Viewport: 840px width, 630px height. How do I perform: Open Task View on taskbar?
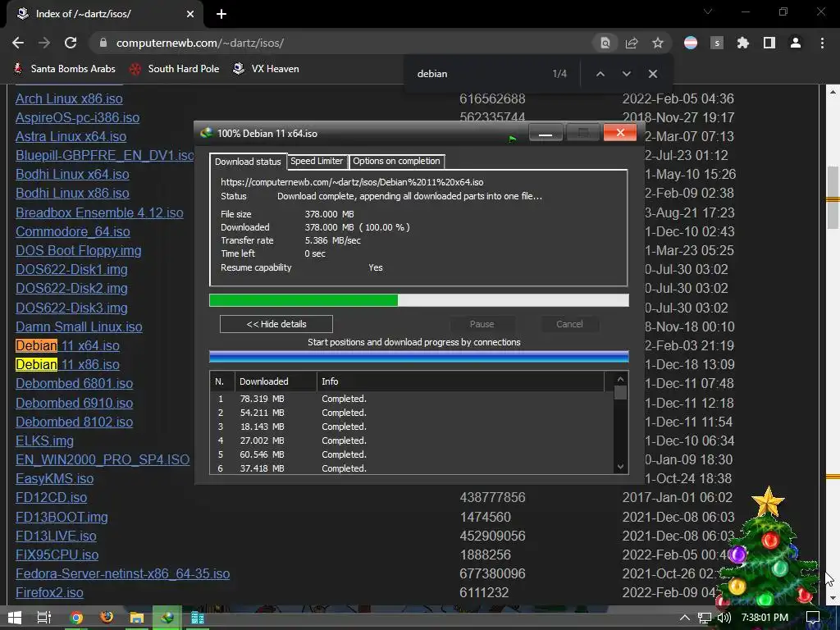pos(44,618)
